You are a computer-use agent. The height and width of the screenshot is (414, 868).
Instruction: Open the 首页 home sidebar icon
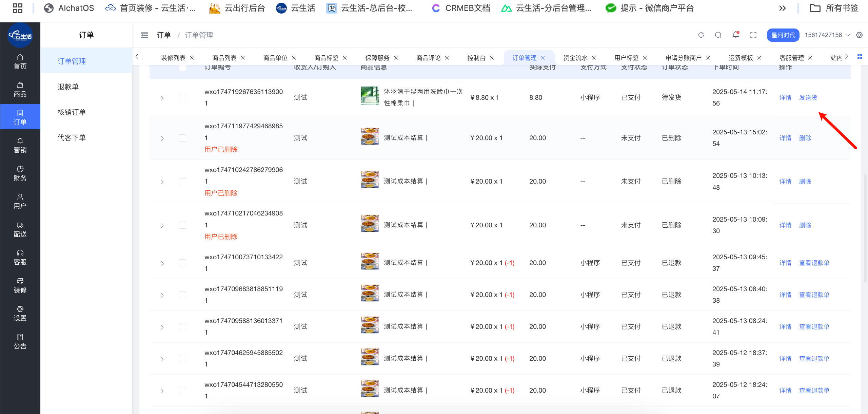pyautogui.click(x=20, y=61)
